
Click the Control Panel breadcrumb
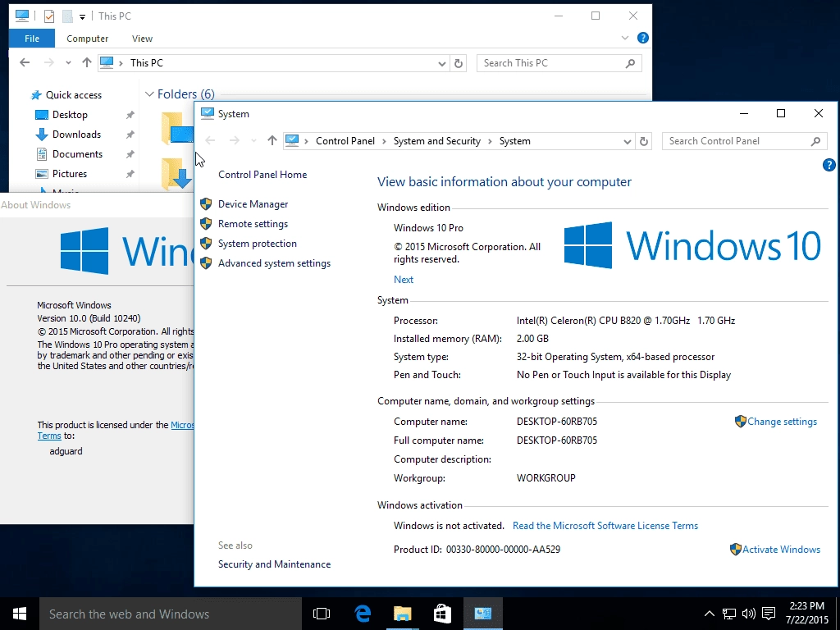(x=345, y=141)
